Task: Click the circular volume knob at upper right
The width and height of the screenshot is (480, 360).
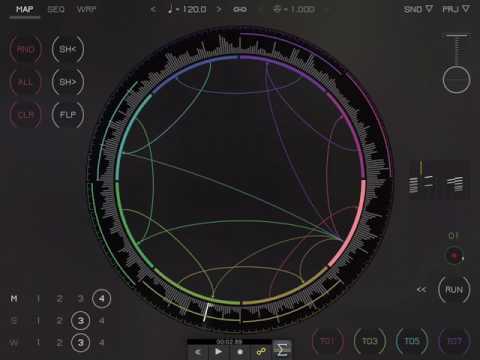Action: [456, 80]
